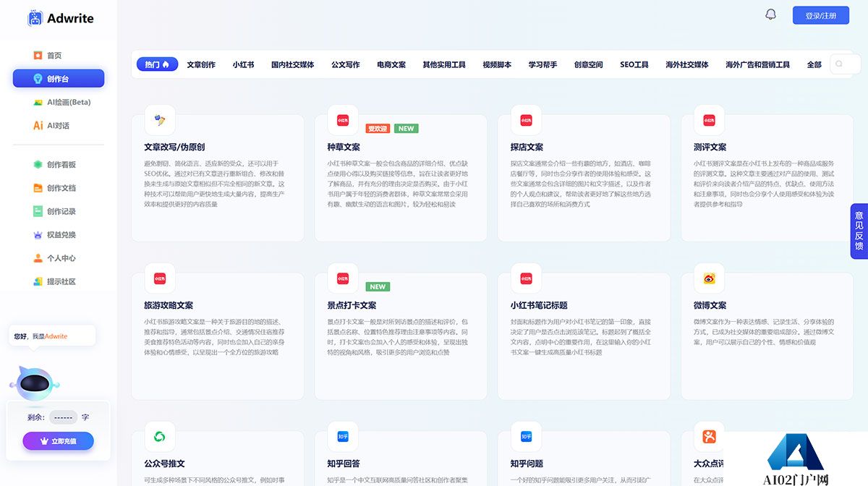Open the 海外广告和营销工具 tab
Image resolution: width=868 pixels, height=486 pixels.
point(757,64)
